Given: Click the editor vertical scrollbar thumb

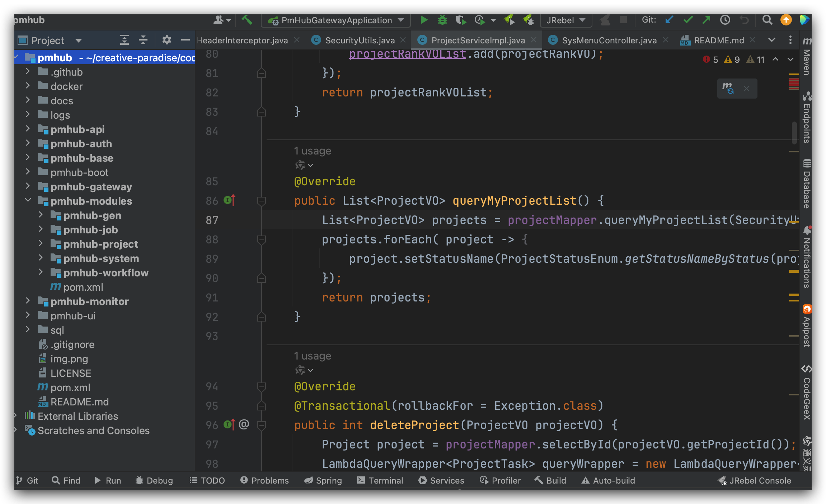Looking at the screenshot, I should pos(794,133).
